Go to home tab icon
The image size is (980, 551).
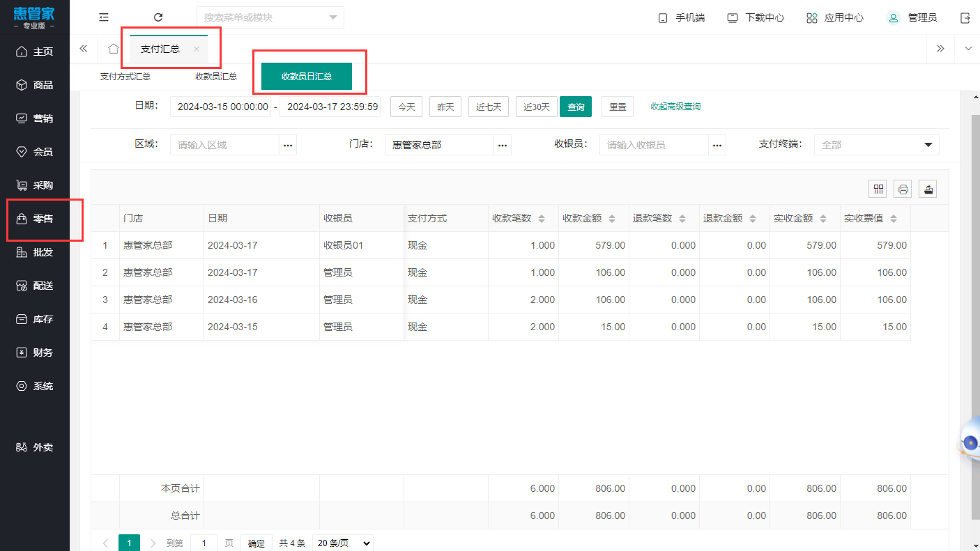click(x=113, y=49)
